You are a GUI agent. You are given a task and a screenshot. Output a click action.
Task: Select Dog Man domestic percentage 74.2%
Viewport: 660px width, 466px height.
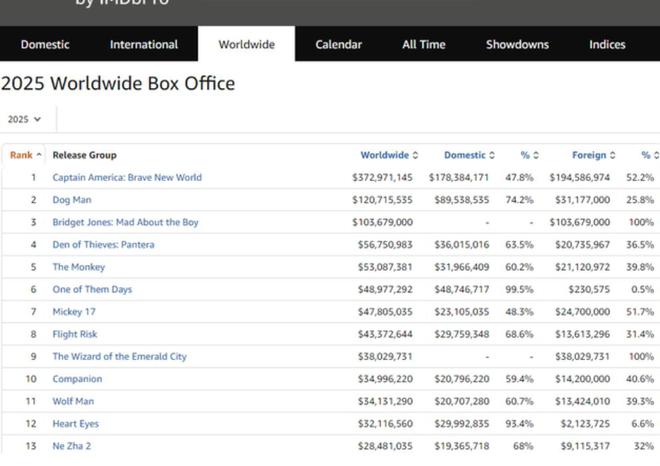click(519, 200)
